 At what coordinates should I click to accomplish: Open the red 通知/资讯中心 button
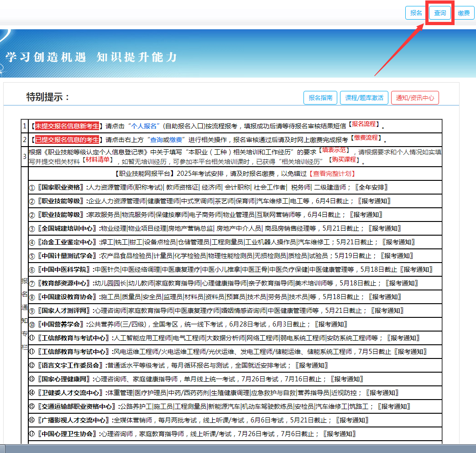[x=415, y=98]
